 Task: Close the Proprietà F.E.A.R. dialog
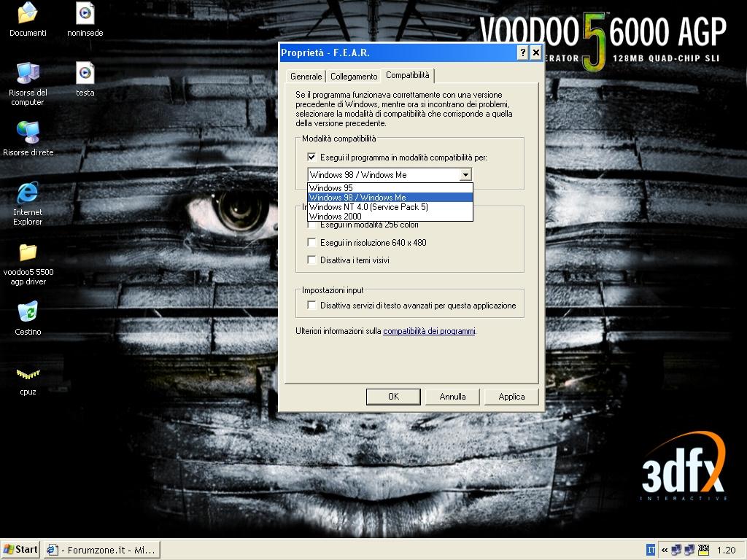click(x=536, y=52)
